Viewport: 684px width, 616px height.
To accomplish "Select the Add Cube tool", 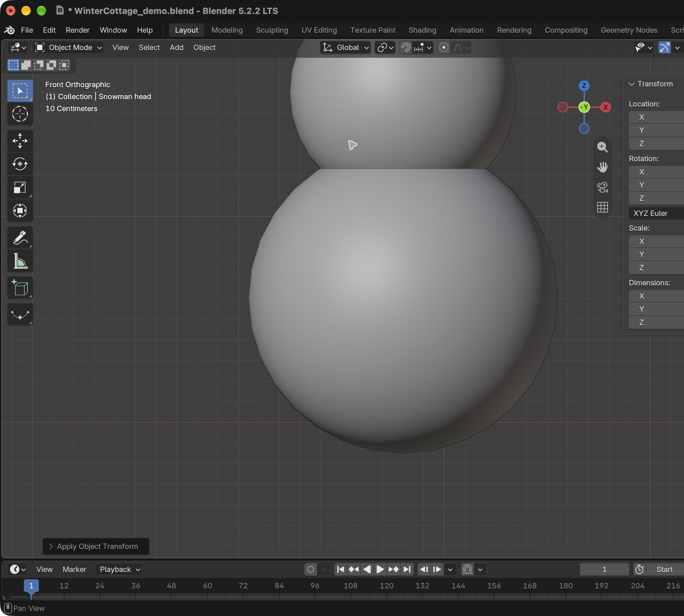I will point(20,288).
